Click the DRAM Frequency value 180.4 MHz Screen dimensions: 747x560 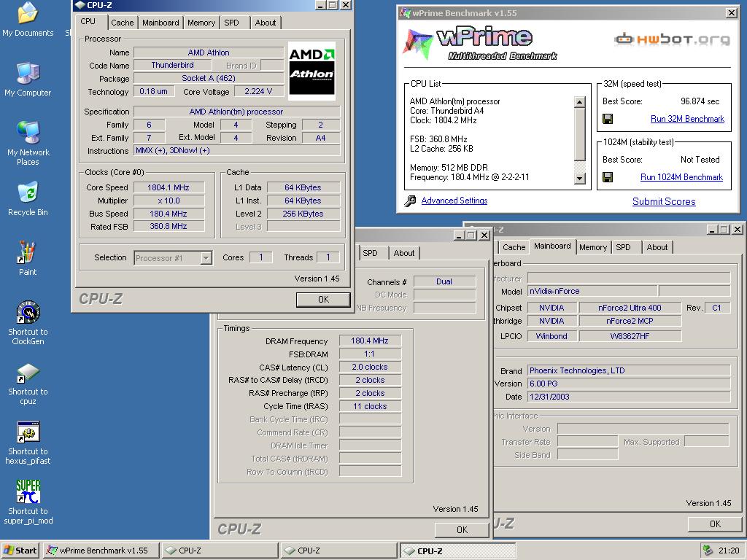tap(370, 341)
